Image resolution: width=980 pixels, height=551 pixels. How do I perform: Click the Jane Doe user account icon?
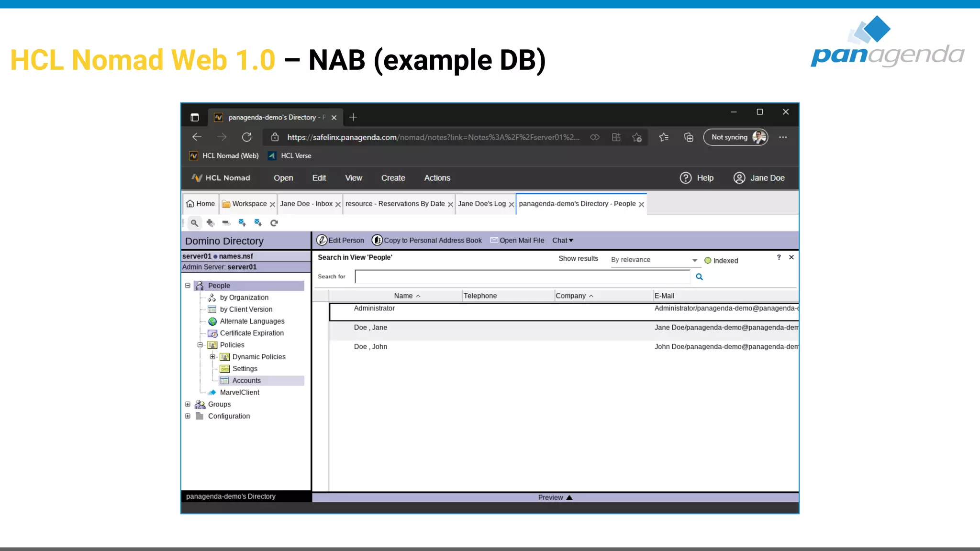[x=739, y=178]
